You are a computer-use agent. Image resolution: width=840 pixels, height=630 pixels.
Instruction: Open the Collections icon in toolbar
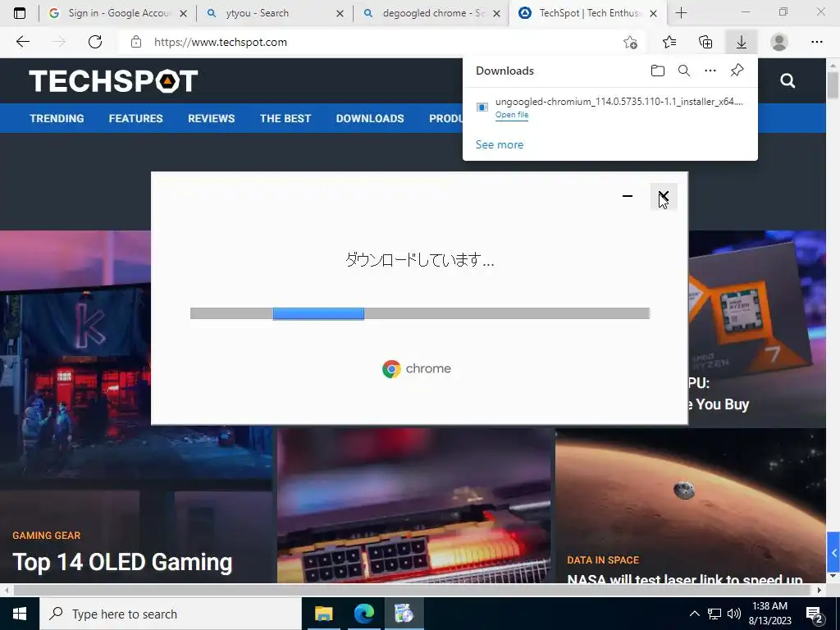point(705,42)
